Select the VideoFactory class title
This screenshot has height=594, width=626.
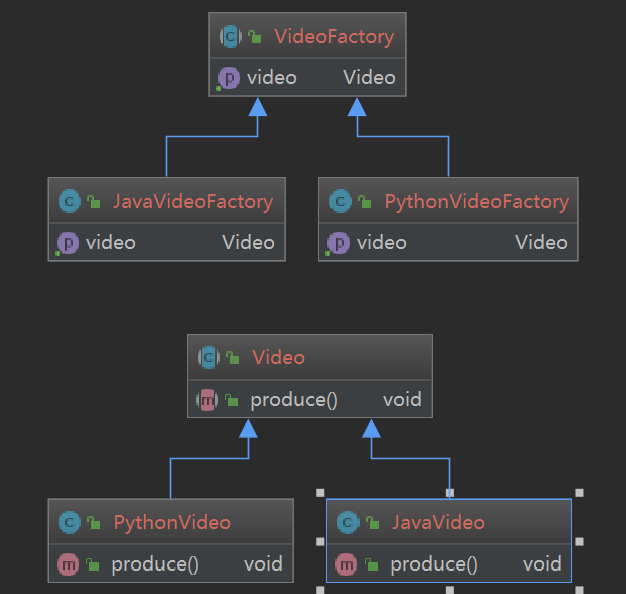[x=334, y=37]
